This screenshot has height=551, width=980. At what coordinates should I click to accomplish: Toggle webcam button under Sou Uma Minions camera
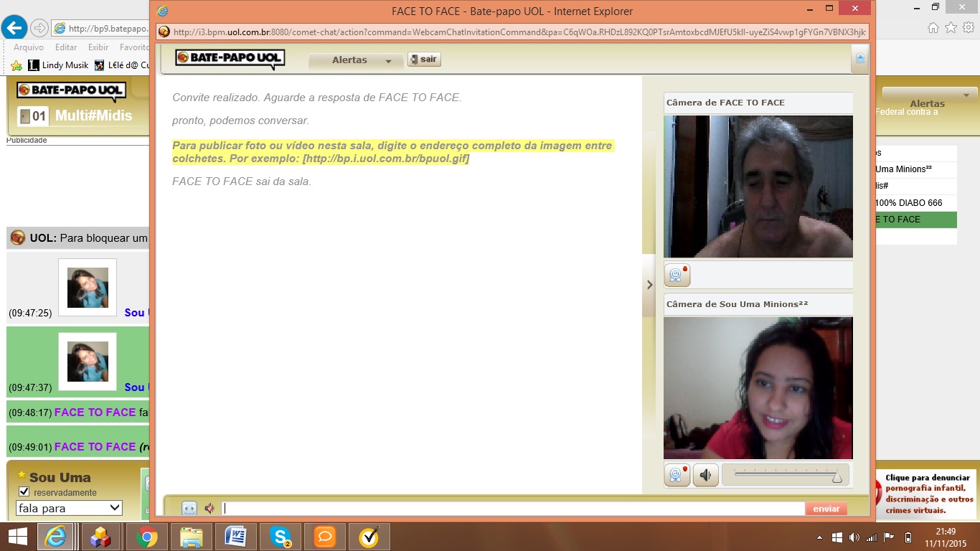(677, 475)
